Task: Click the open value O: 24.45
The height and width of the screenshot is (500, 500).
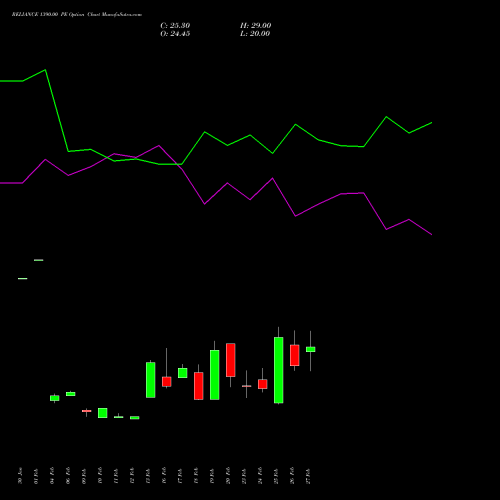Action: pyautogui.click(x=175, y=34)
